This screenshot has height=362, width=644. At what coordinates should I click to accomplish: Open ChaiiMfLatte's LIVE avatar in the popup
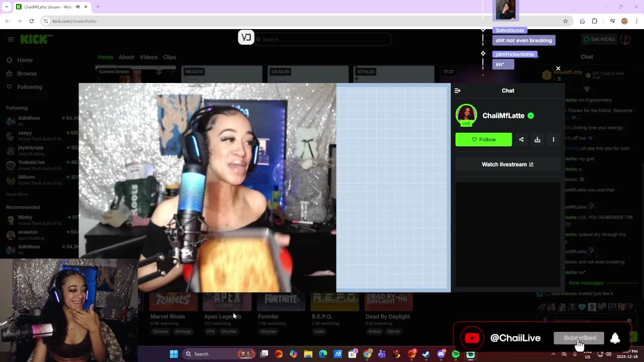[x=466, y=115]
